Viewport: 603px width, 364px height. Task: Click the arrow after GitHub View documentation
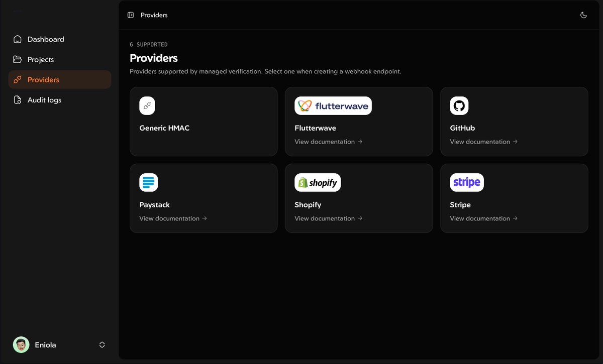[x=515, y=142]
